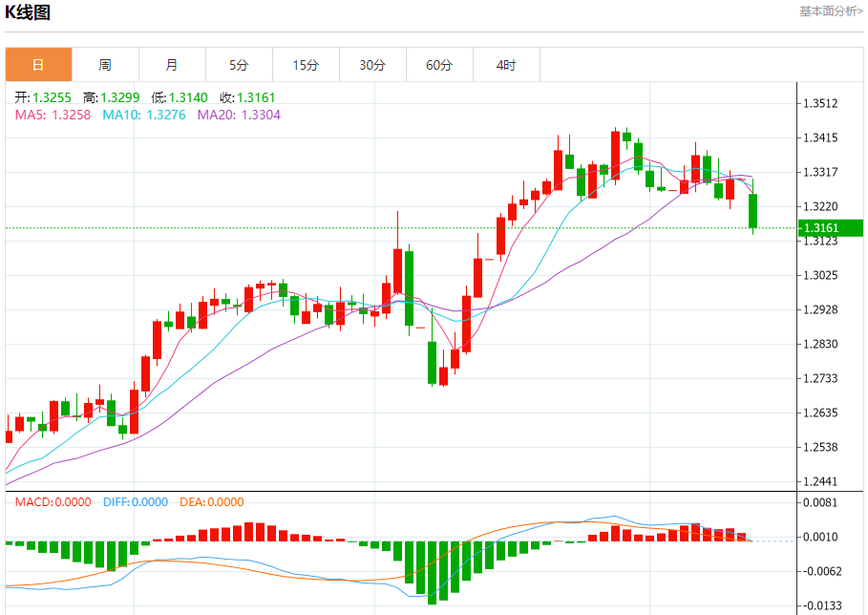Click the MA5: 1.3258 label
868x615 pixels.
click(x=53, y=116)
